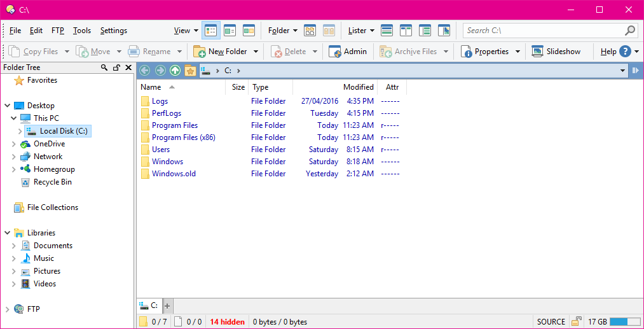644x329 pixels.
Task: Toggle the Folder Tree lock icon
Action: tap(116, 67)
